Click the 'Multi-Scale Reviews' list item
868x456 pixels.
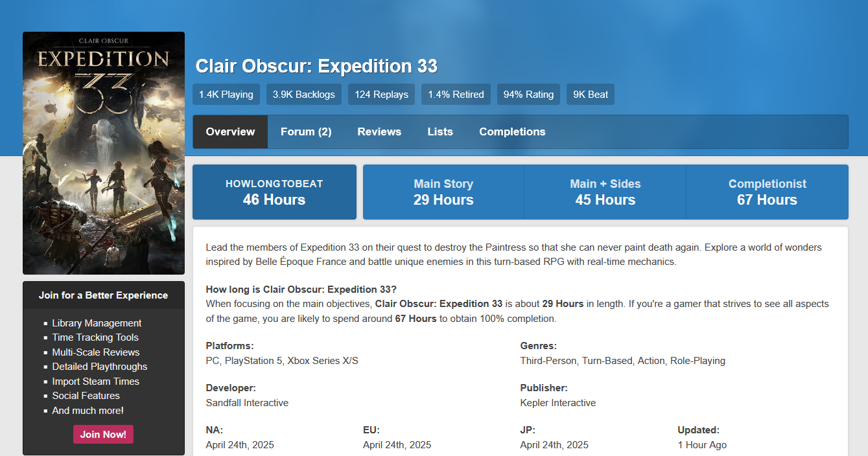pyautogui.click(x=96, y=352)
